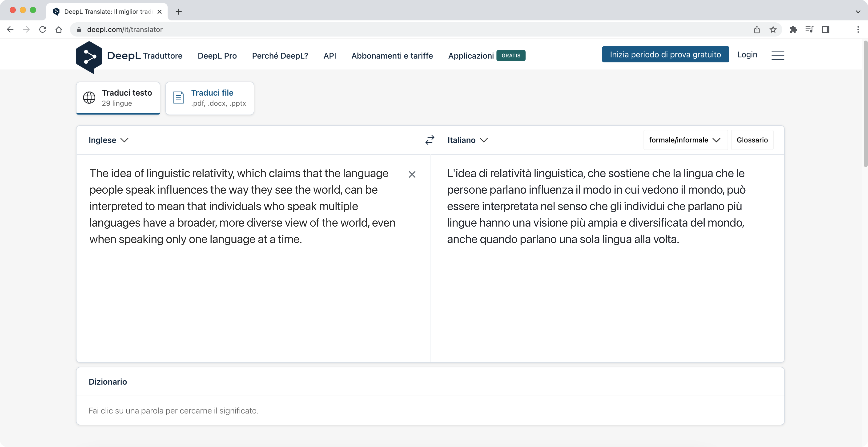Select the globe icon next to Traduci testo

(89, 98)
